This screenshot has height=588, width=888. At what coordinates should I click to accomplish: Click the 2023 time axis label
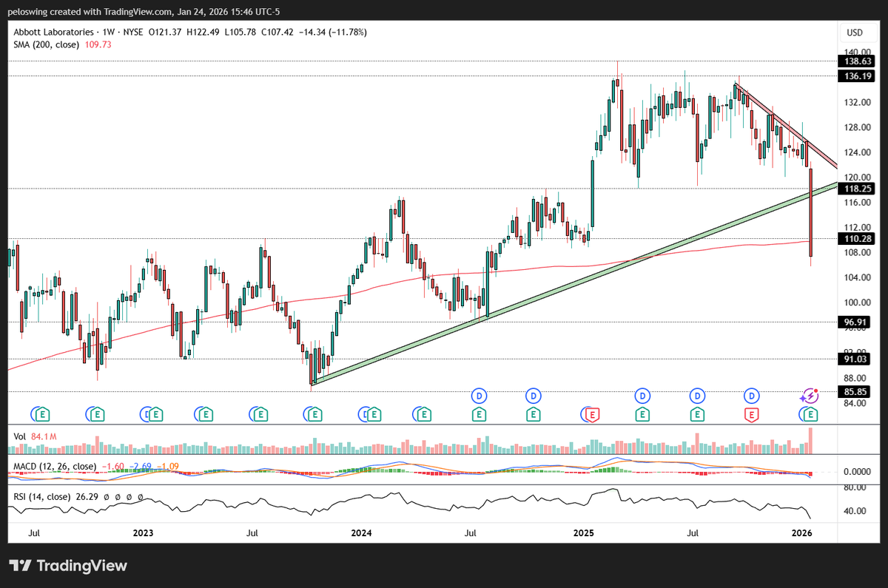[142, 533]
